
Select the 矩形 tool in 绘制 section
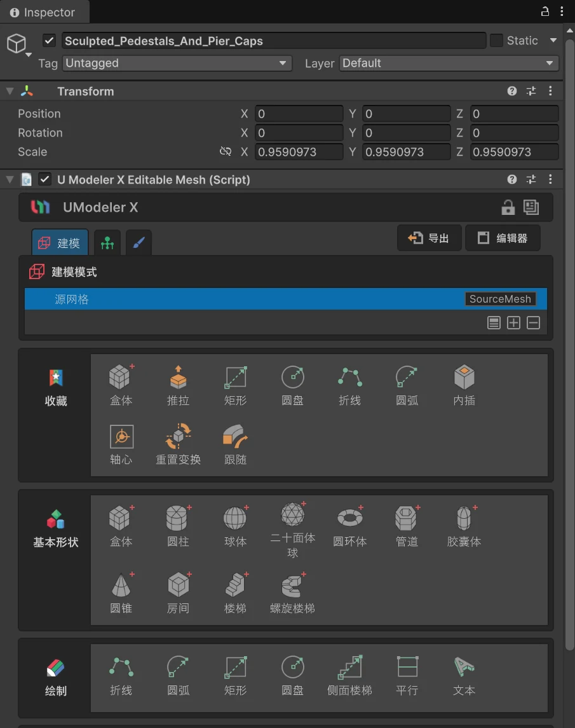pos(235,675)
